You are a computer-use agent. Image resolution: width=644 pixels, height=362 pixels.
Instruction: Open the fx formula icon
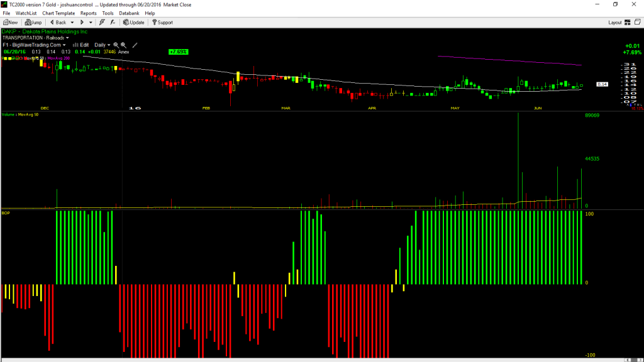pos(113,23)
